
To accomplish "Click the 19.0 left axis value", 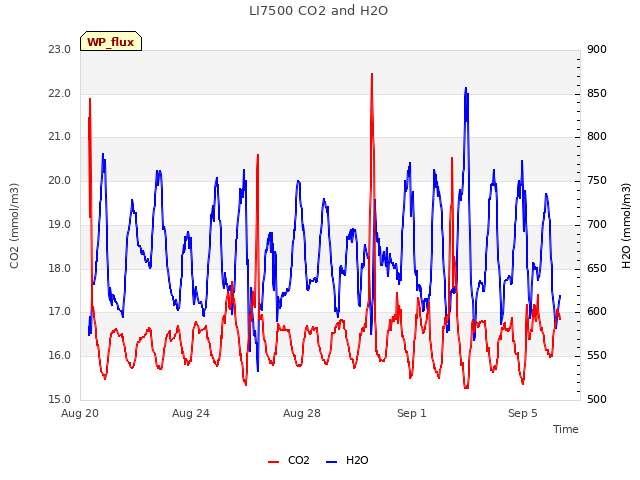I will pyautogui.click(x=60, y=224).
